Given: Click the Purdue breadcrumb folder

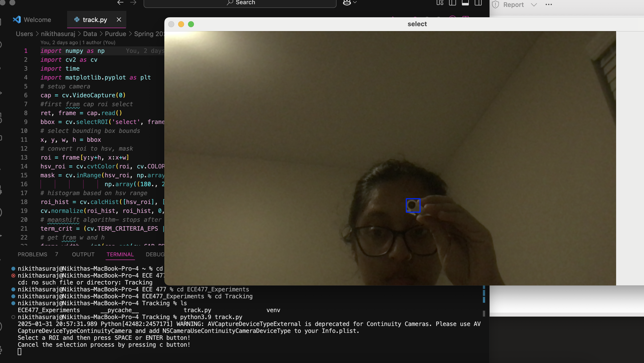Looking at the screenshot, I should tap(115, 34).
